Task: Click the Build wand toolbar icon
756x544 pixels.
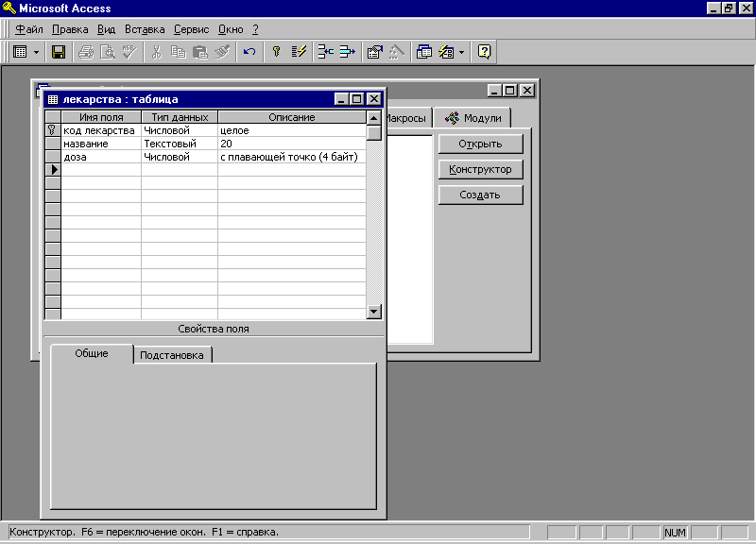Action: (x=396, y=52)
